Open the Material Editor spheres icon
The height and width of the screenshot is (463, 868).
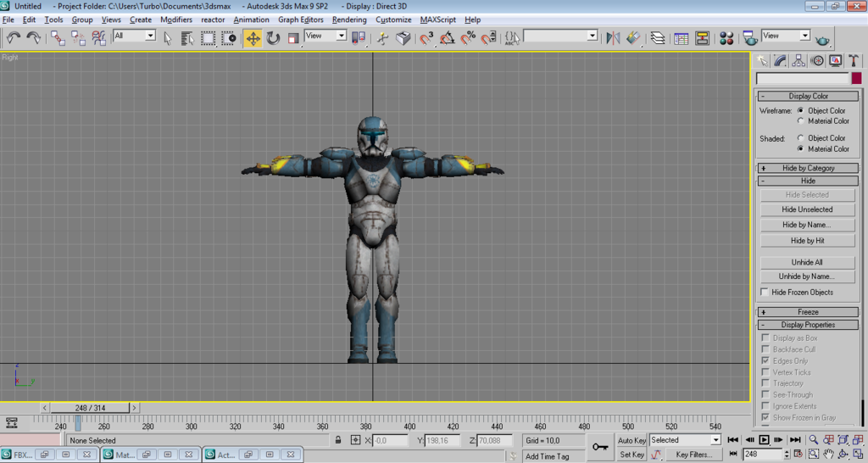(x=726, y=37)
